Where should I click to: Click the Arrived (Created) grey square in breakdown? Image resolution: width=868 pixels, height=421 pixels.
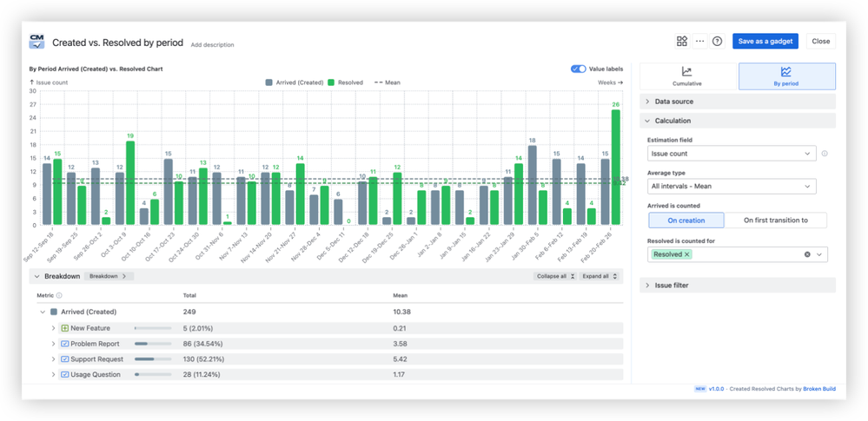click(x=54, y=312)
